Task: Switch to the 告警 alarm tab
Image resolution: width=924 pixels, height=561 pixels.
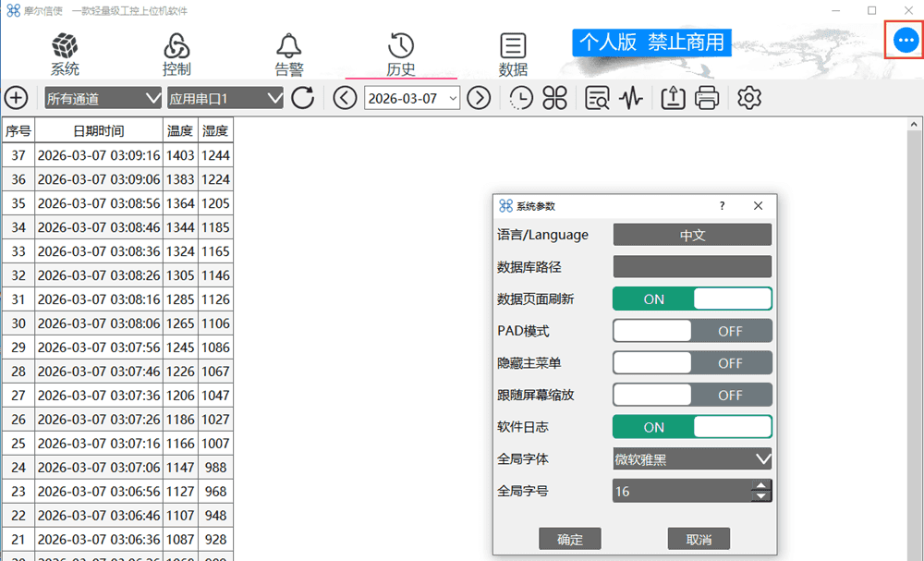Action: tap(289, 55)
